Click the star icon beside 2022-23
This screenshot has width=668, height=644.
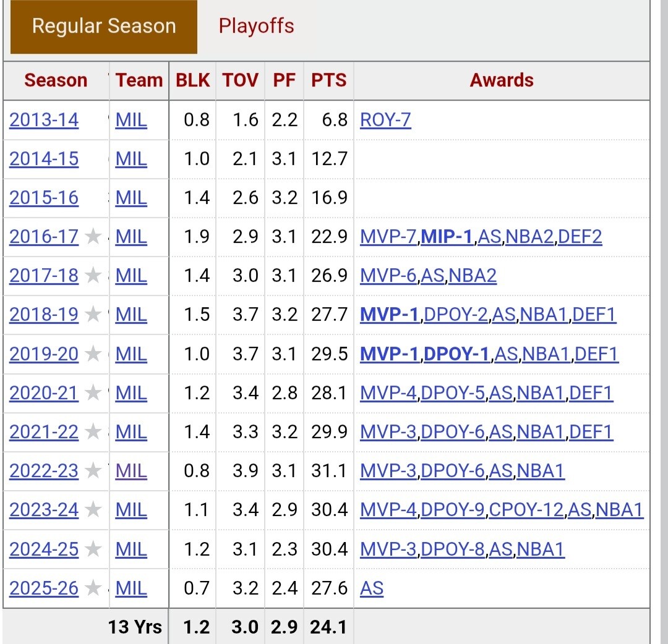click(93, 471)
